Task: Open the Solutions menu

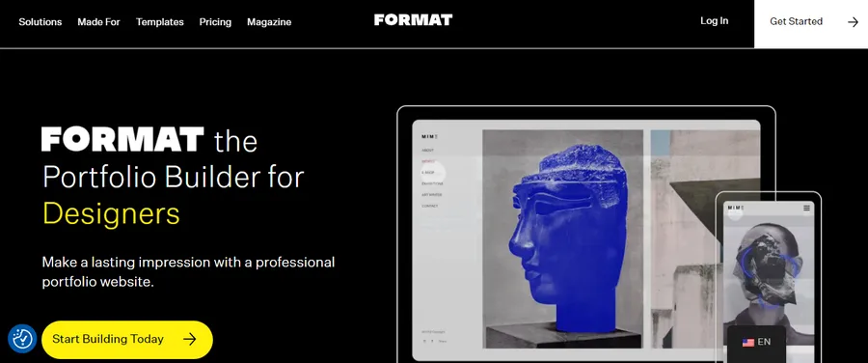Action: click(41, 22)
